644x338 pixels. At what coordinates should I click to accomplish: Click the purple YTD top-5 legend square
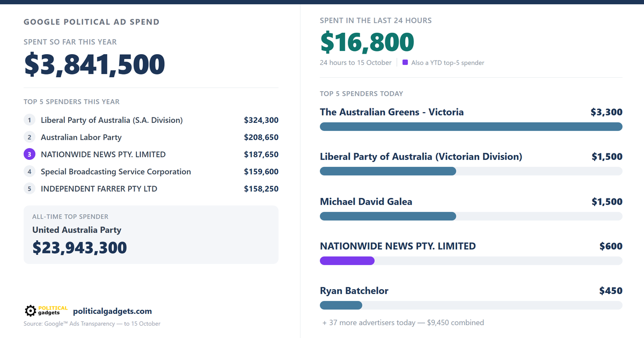(x=405, y=62)
